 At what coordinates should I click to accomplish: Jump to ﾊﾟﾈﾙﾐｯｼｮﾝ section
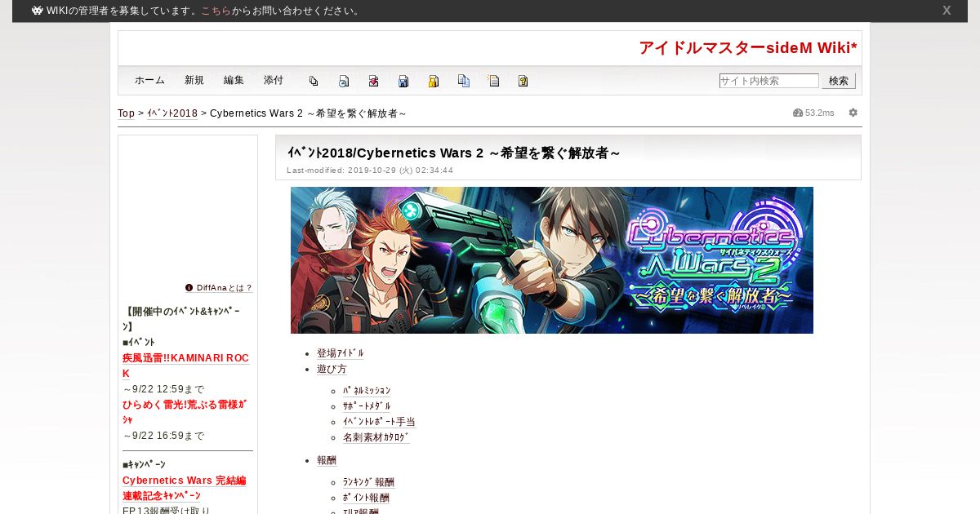pos(367,391)
